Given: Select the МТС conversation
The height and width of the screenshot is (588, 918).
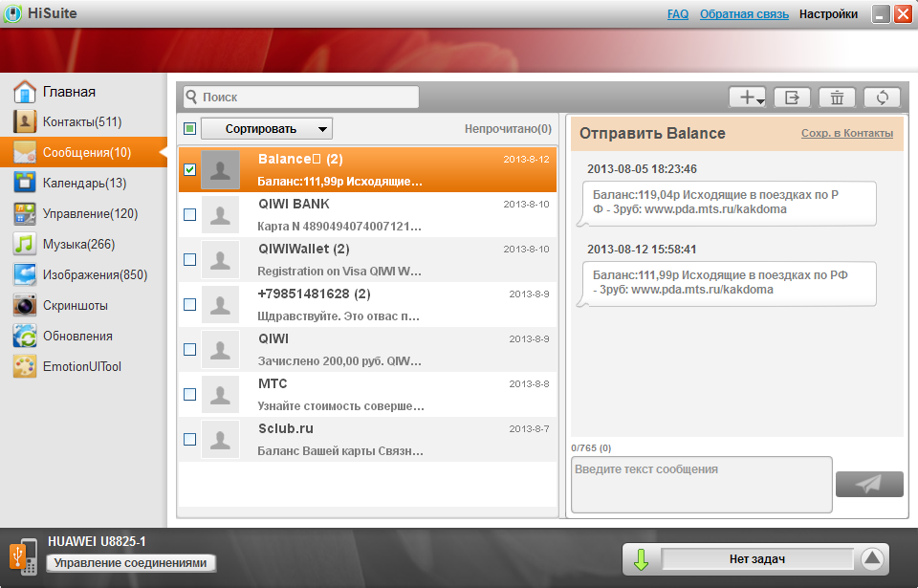Looking at the screenshot, I should pos(367,394).
